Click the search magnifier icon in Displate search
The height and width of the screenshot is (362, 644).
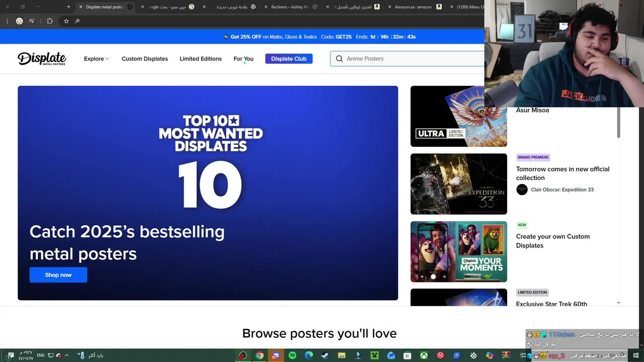point(339,59)
